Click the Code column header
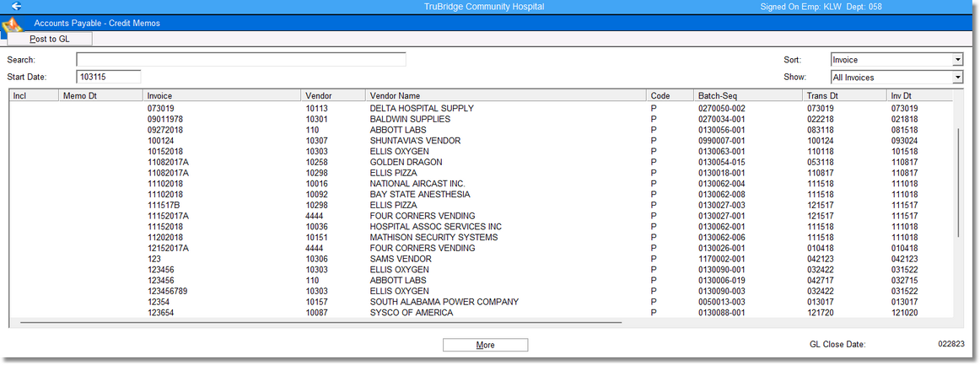Image resolution: width=980 pixels, height=365 pixels. coord(670,95)
